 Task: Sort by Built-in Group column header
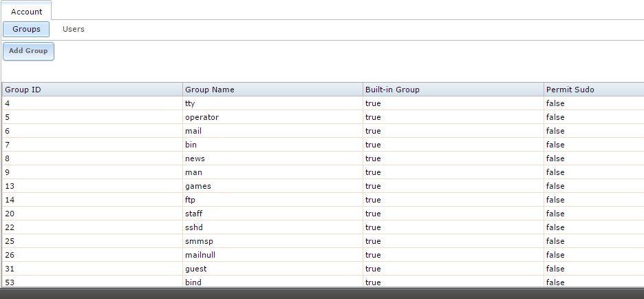(453, 90)
